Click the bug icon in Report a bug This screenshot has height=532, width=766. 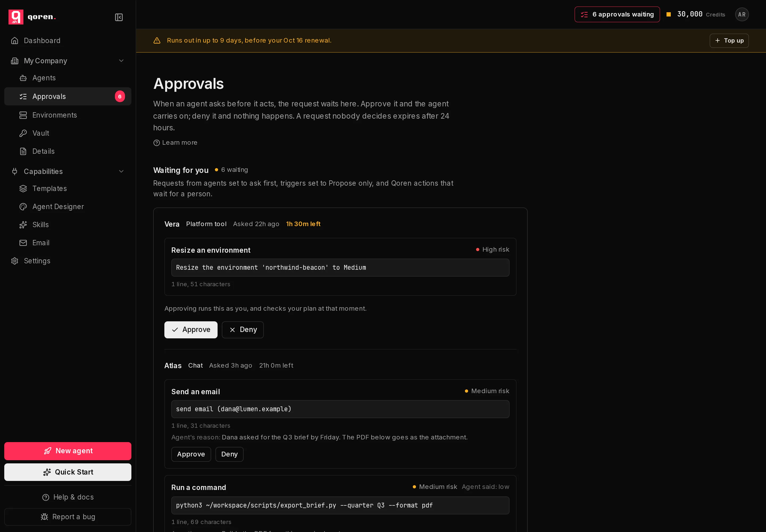[44, 517]
